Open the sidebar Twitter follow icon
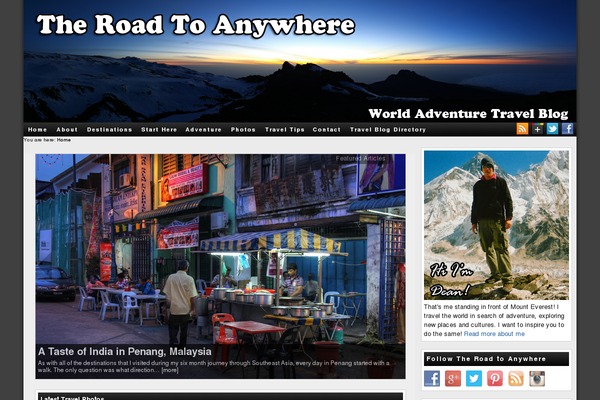The width and height of the screenshot is (600, 400). tap(474, 379)
